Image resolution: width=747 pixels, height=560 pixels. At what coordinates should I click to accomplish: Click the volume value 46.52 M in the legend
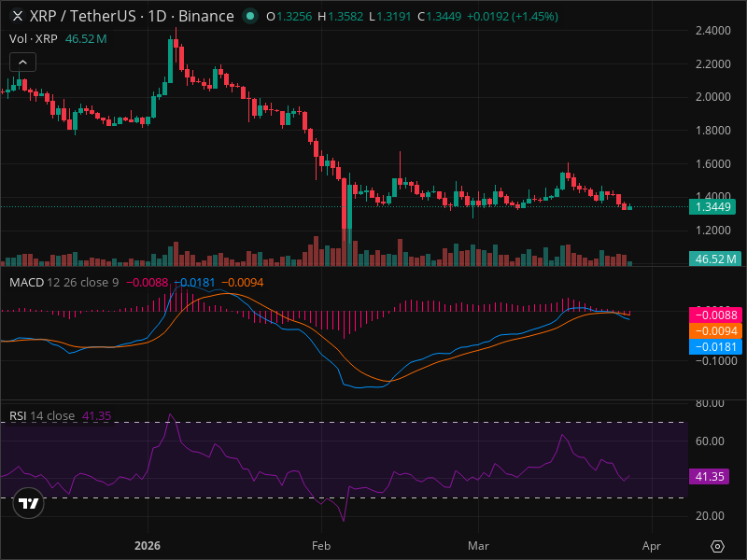pyautogui.click(x=86, y=38)
